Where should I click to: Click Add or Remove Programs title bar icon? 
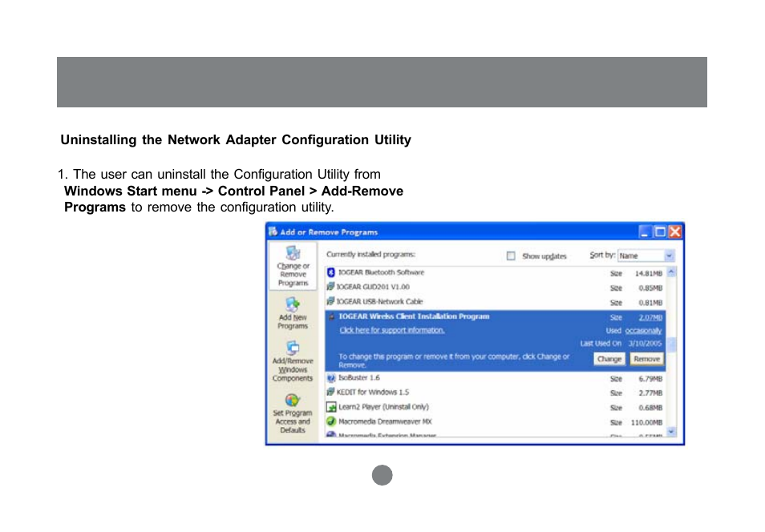[x=273, y=232]
